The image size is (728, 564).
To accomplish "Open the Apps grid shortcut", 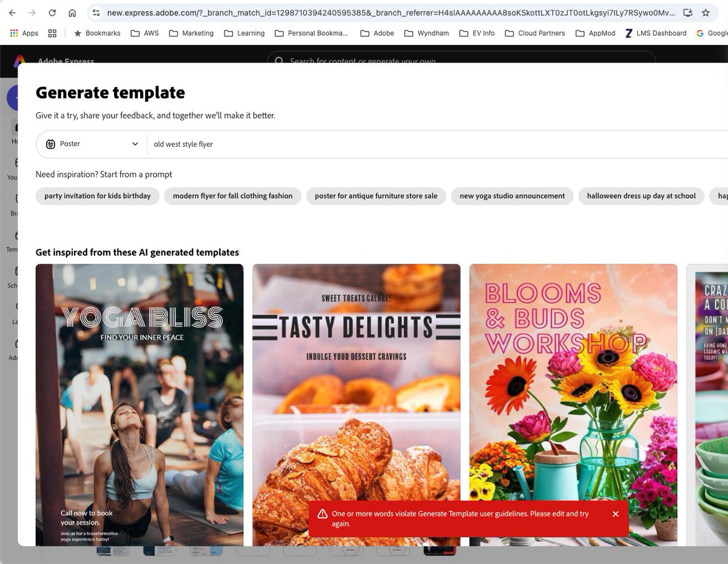I will click(x=24, y=33).
